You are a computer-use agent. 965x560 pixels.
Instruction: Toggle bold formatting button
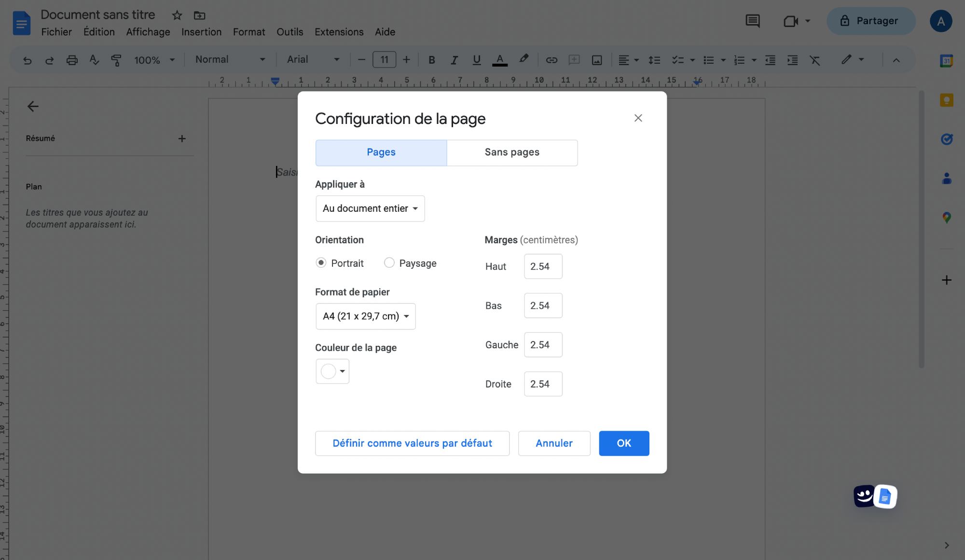[x=432, y=60]
